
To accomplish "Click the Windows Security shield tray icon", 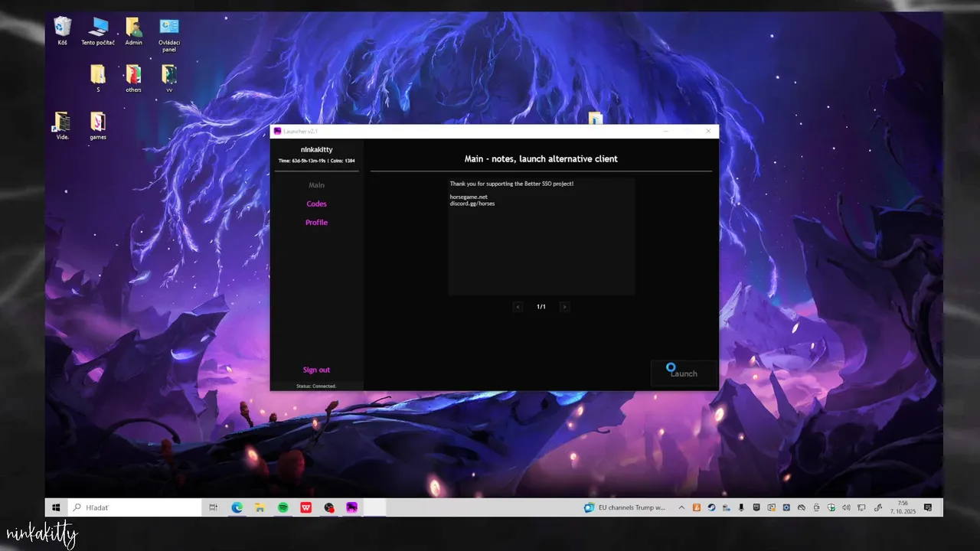I will click(x=831, y=507).
